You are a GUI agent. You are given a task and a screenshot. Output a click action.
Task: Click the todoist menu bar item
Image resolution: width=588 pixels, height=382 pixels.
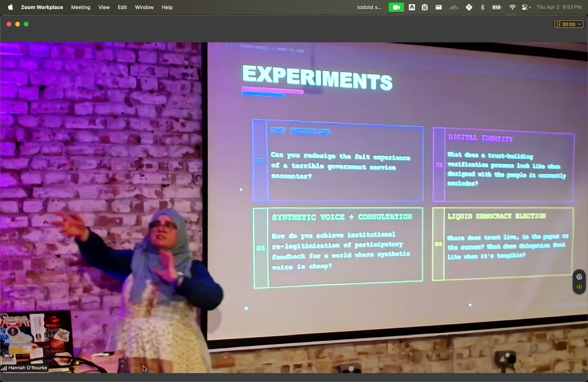369,7
